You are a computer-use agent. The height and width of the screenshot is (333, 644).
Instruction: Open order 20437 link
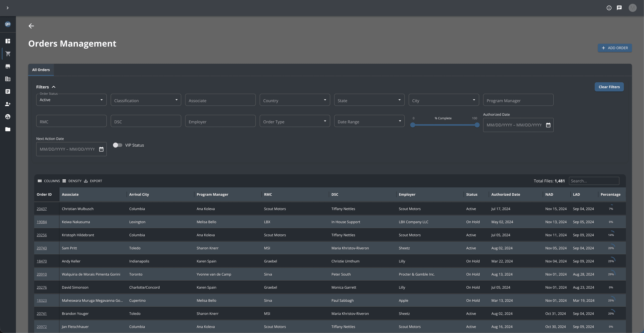coord(42,209)
